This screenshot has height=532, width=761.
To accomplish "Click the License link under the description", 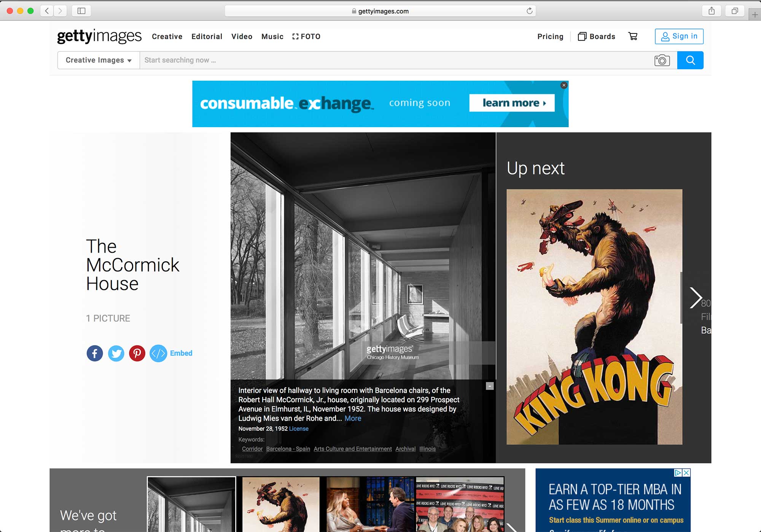I will pos(298,428).
